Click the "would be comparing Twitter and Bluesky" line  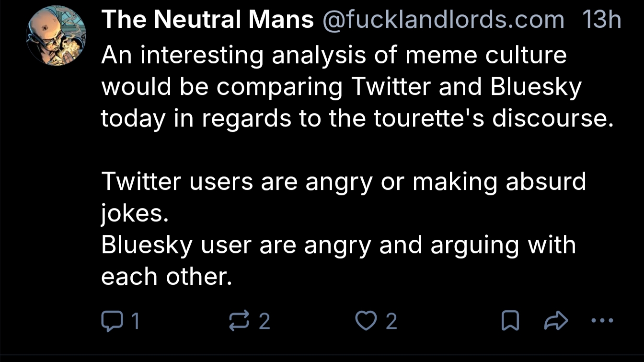tap(341, 87)
